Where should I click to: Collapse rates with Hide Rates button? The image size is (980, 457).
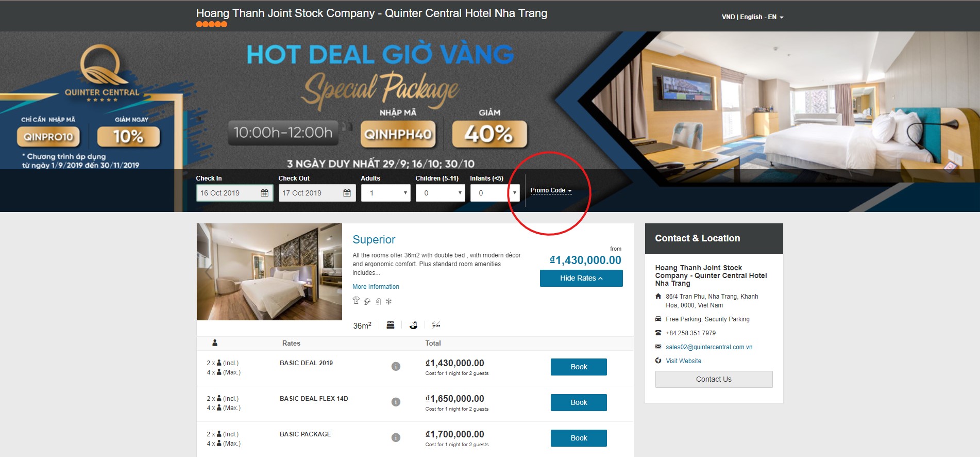tap(581, 278)
